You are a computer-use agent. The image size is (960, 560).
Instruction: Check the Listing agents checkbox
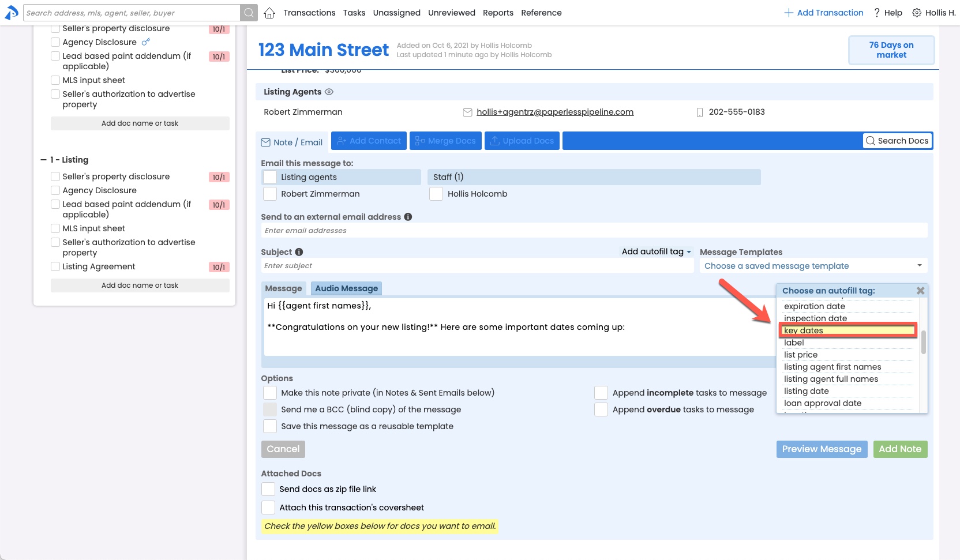click(270, 177)
